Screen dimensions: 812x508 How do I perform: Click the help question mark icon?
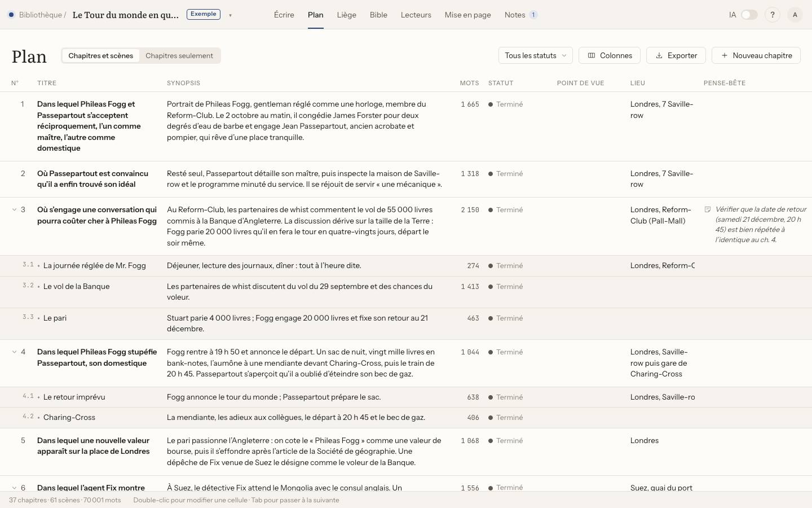(x=773, y=15)
